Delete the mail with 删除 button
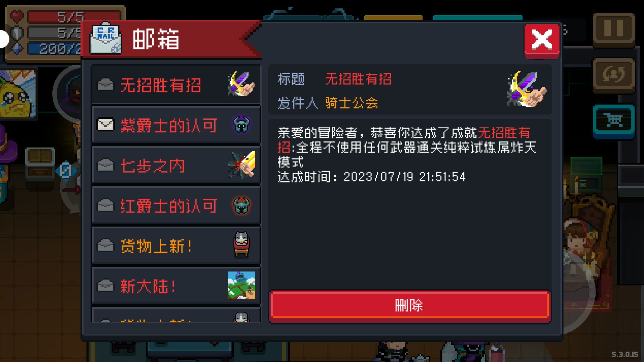644x362 pixels. pos(410,306)
